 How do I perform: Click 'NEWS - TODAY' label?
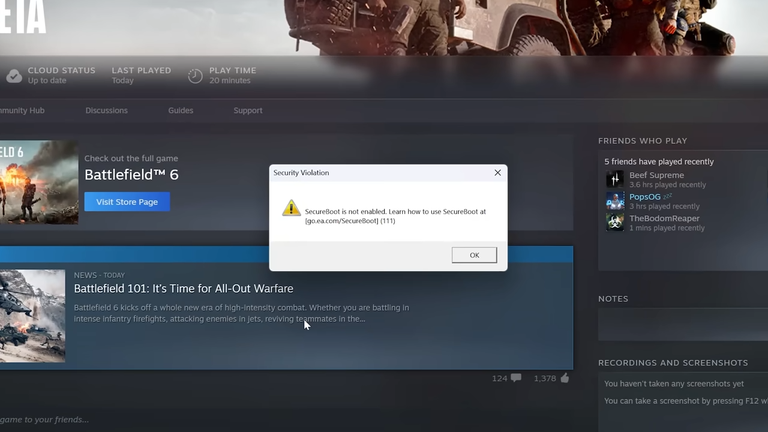point(99,275)
